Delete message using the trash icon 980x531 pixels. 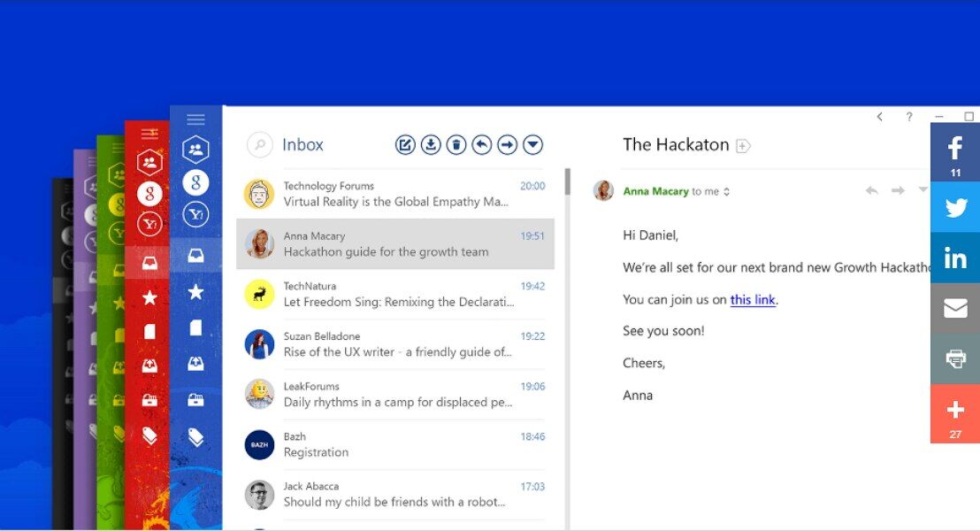(x=456, y=145)
